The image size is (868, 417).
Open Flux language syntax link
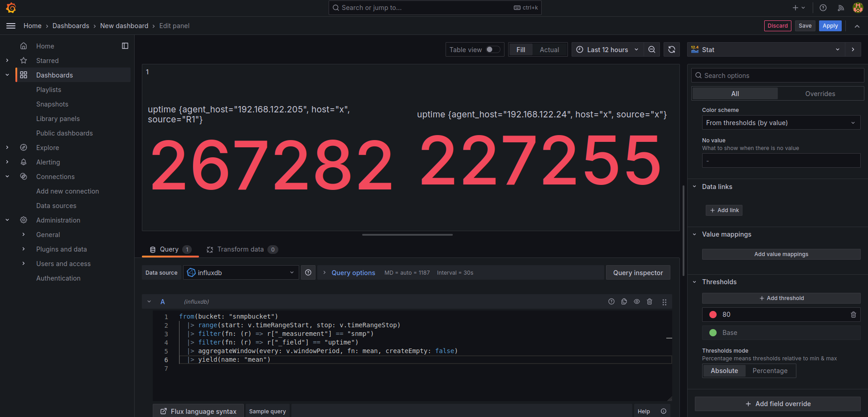198,411
